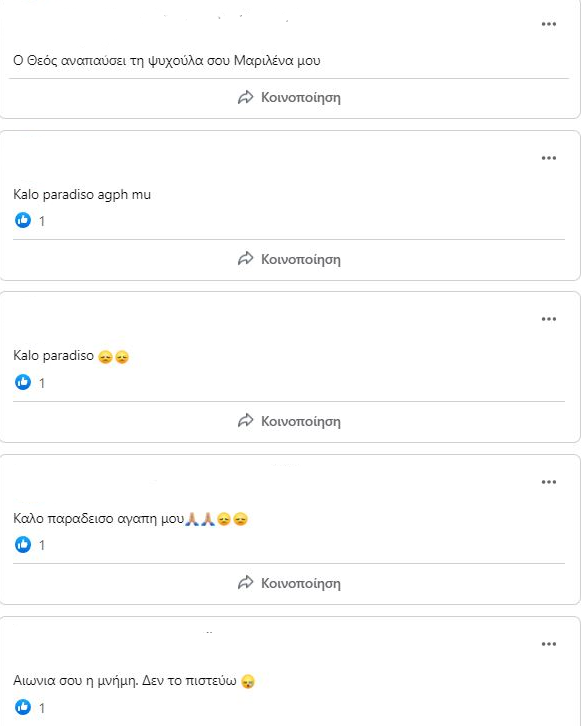Click the blue thumbs-up icon under 'Kalo paradiso' emoji post

(x=23, y=382)
